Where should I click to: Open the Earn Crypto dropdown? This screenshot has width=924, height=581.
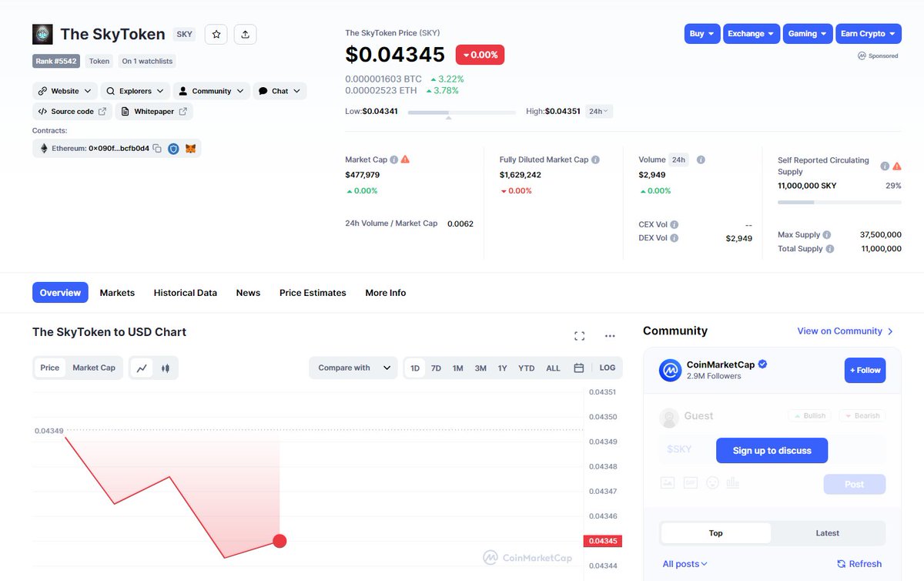coord(869,33)
